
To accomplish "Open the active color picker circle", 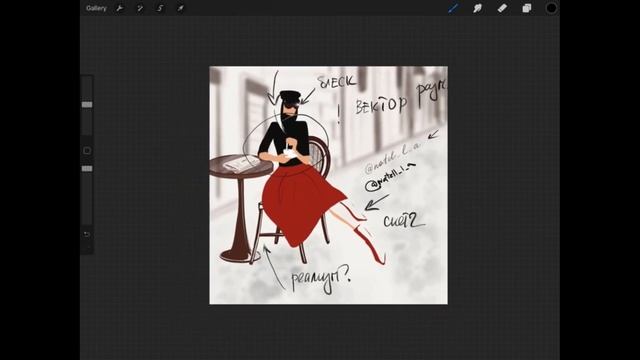I will (x=551, y=8).
